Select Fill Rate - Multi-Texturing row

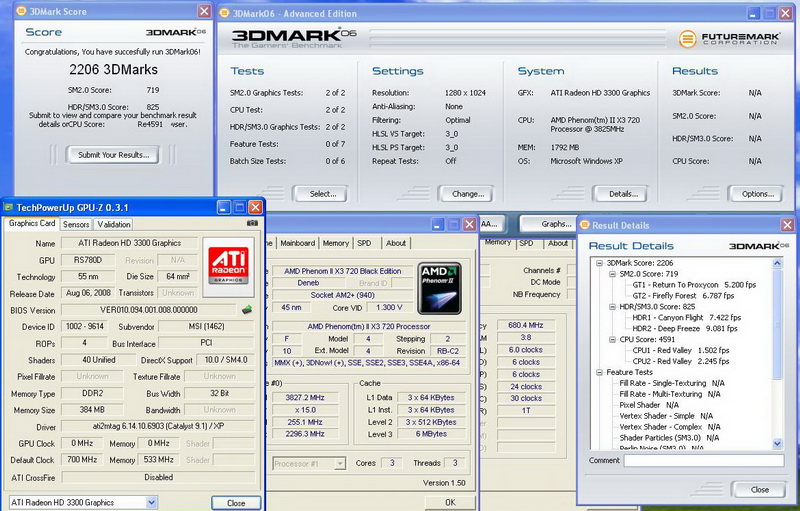(670, 394)
